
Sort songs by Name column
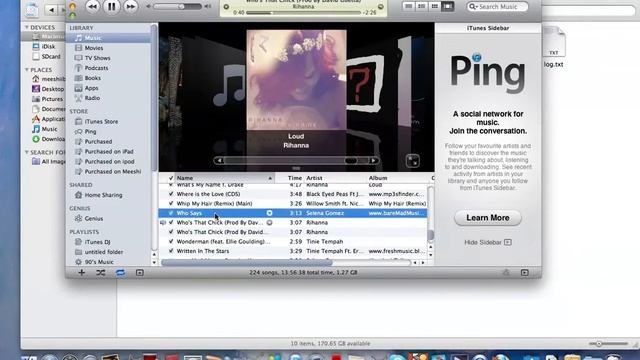pyautogui.click(x=224, y=178)
